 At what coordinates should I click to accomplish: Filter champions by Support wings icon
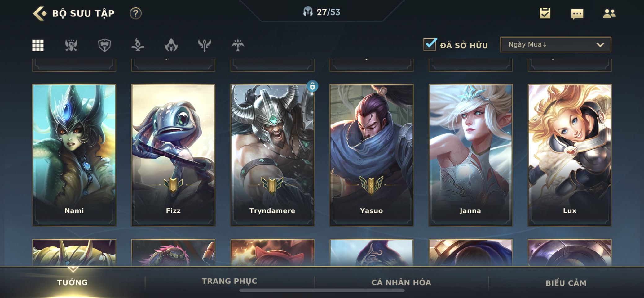[205, 45]
